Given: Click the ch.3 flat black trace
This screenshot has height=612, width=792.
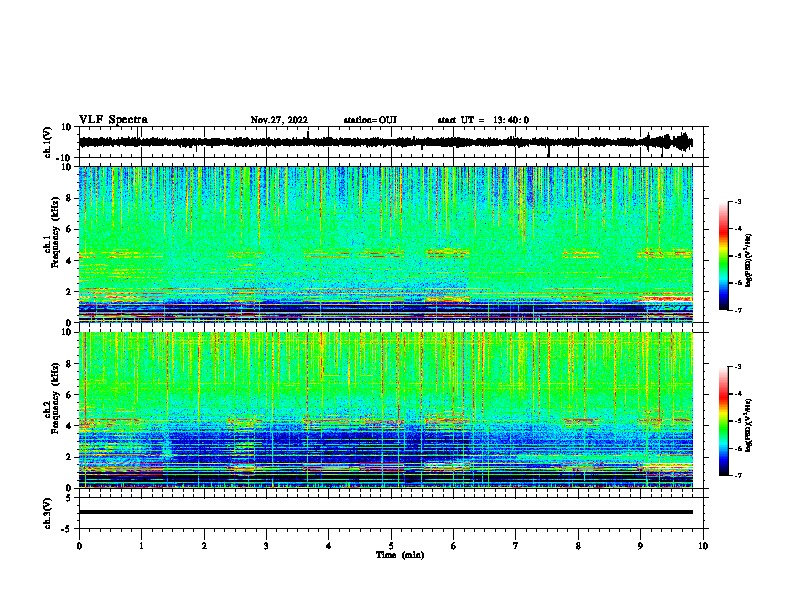Looking at the screenshot, I should coord(386,512).
